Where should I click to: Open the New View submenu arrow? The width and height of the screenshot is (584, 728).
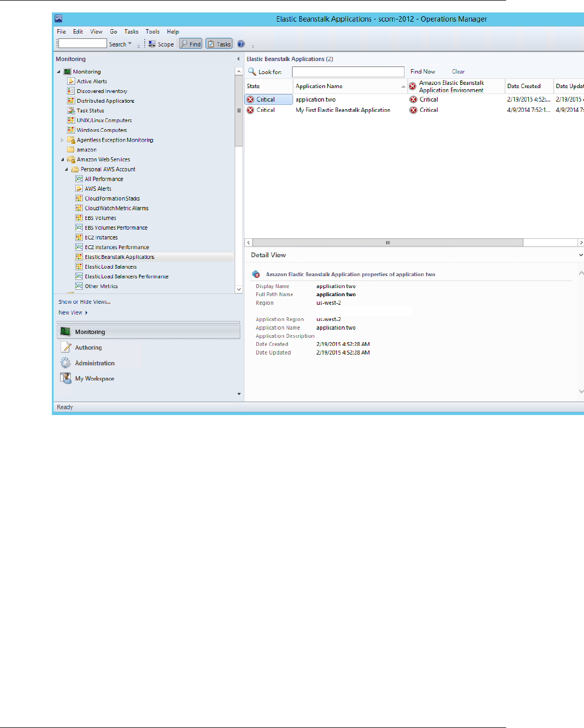(x=86, y=312)
